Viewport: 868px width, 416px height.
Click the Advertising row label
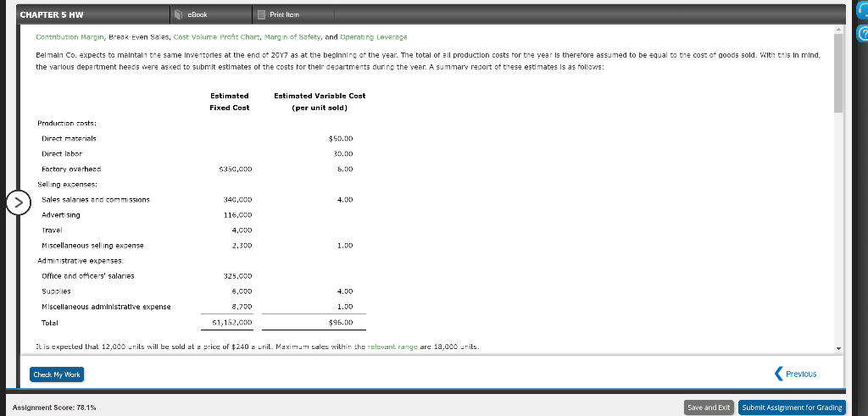(61, 214)
